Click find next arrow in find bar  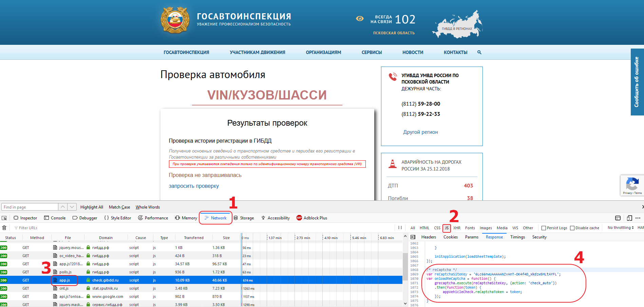pos(72,207)
